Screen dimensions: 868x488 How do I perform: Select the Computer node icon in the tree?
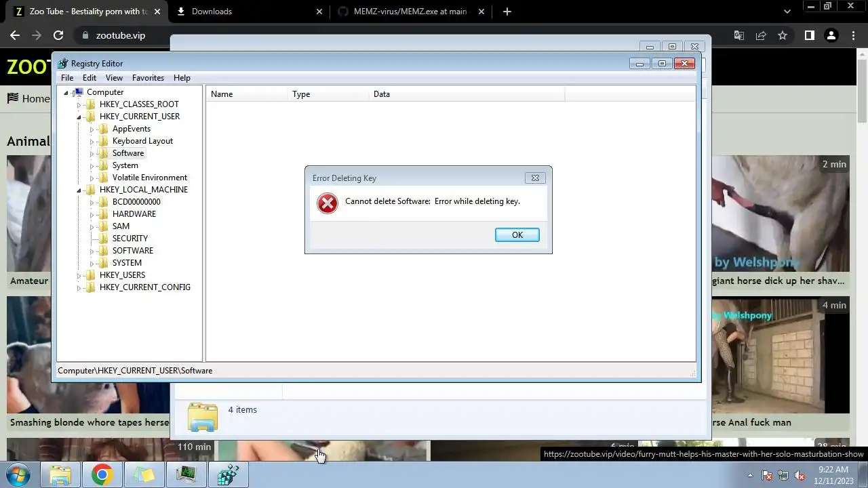click(78, 92)
